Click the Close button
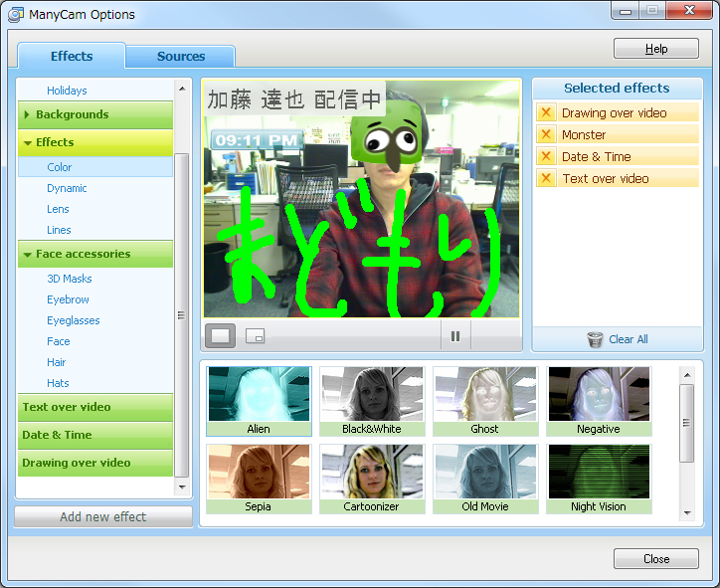The height and width of the screenshot is (588, 720). click(656, 558)
